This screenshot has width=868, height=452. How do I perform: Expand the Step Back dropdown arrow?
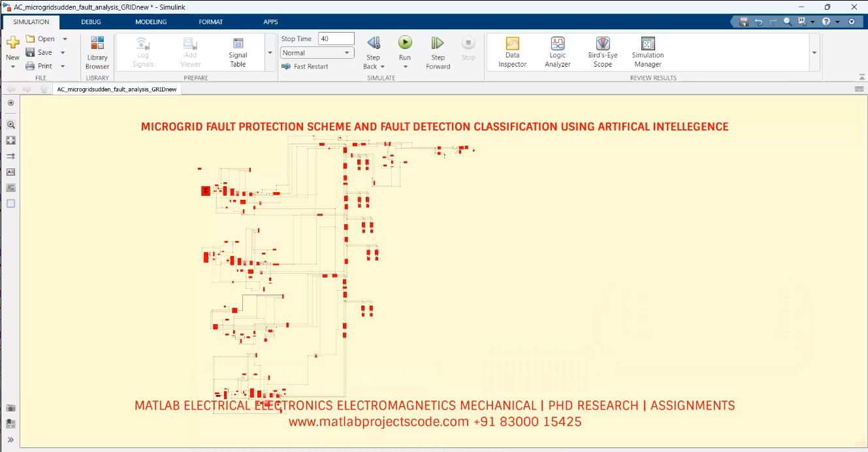382,66
